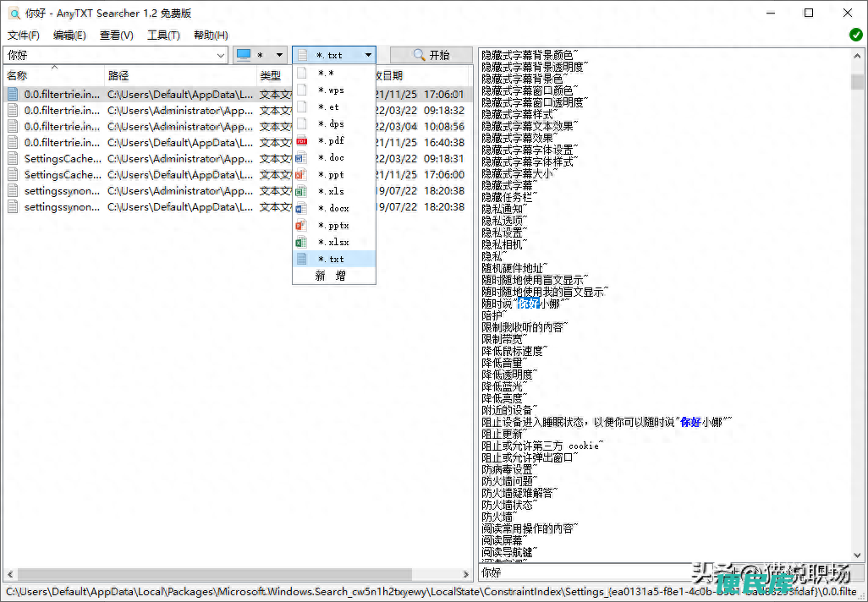
Task: Click the status bar file path
Action: pos(431,592)
